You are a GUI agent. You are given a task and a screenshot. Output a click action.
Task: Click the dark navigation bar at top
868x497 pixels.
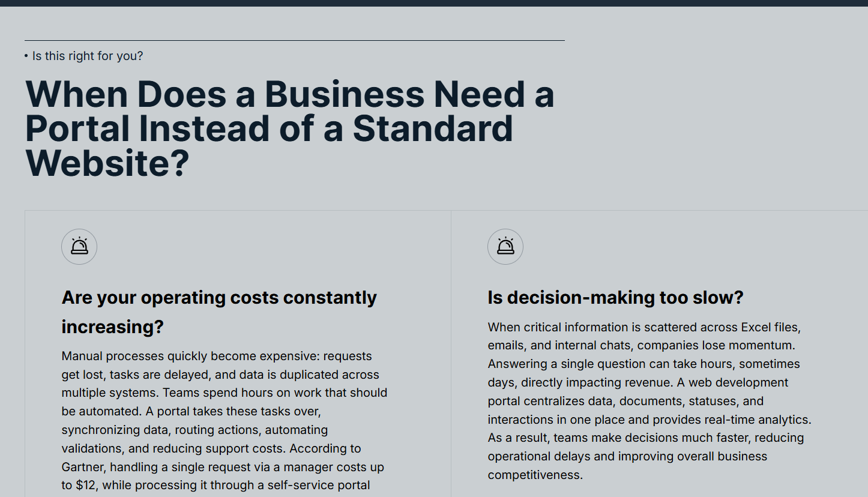pos(434,3)
